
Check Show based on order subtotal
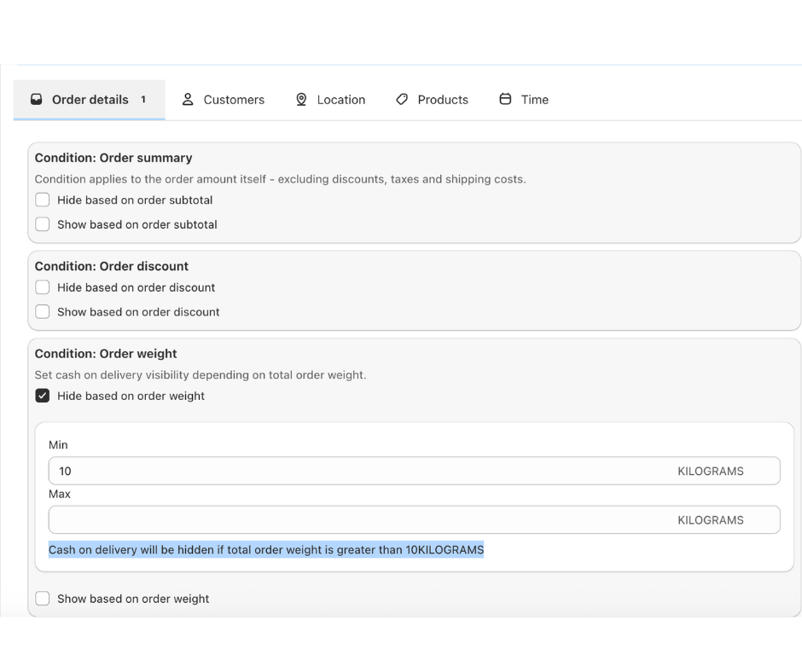tap(43, 225)
